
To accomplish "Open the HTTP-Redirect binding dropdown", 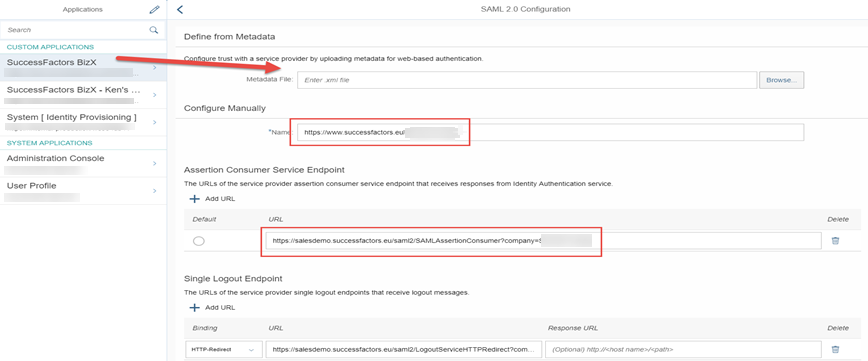I will pyautogui.click(x=224, y=350).
